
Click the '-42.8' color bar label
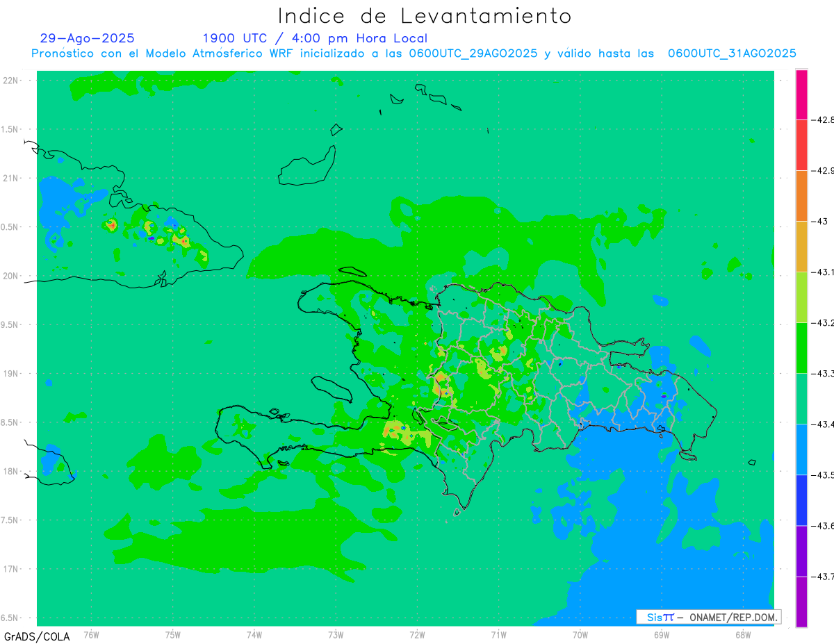[823, 119]
